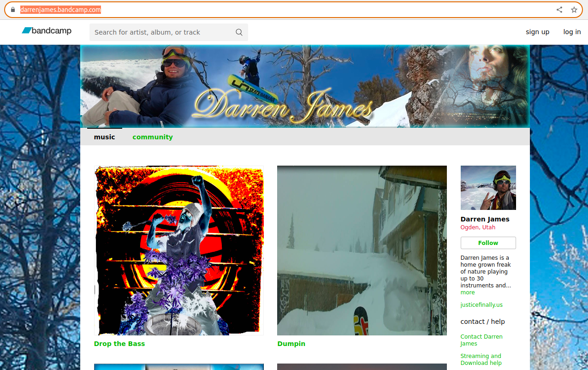Expand the artist bio with more link
The image size is (588, 370).
(467, 292)
